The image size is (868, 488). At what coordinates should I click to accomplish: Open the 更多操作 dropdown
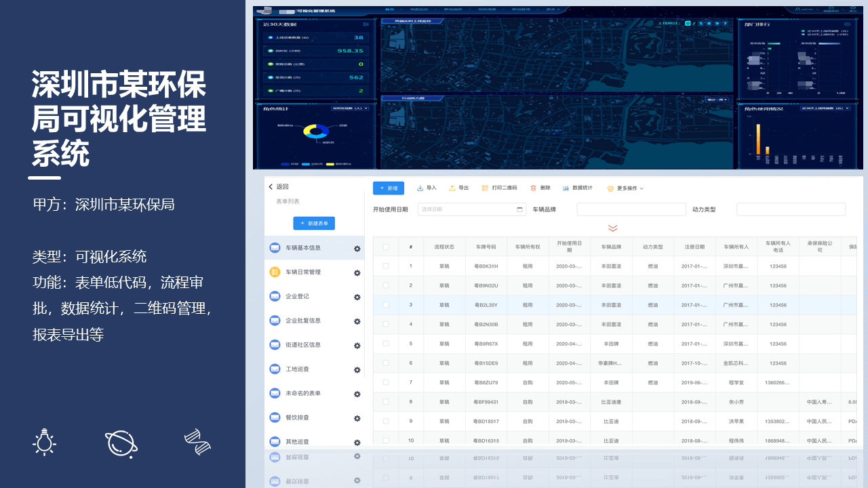[625, 188]
